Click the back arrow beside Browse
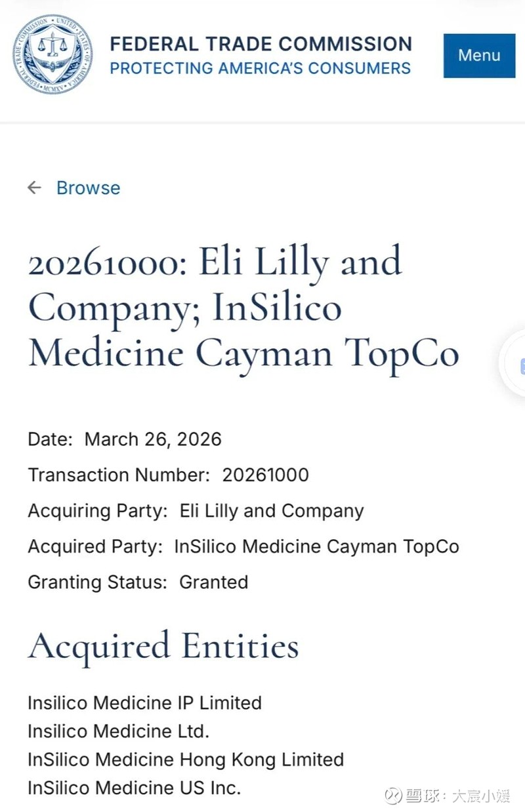525x812 pixels. 34,188
